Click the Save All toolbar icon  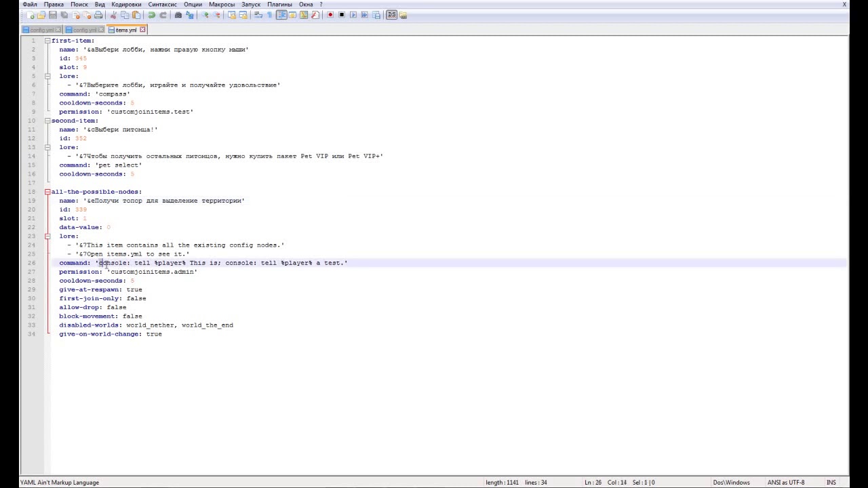[x=64, y=15]
